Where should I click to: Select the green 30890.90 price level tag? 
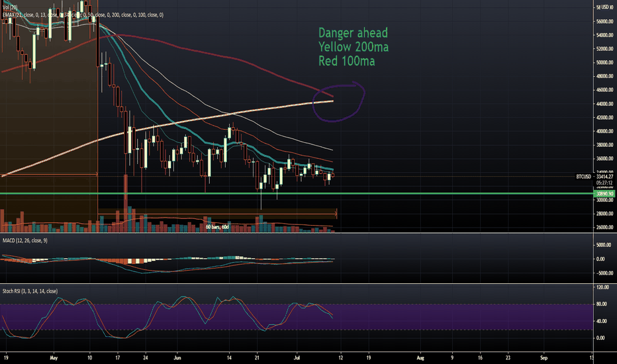604,194
